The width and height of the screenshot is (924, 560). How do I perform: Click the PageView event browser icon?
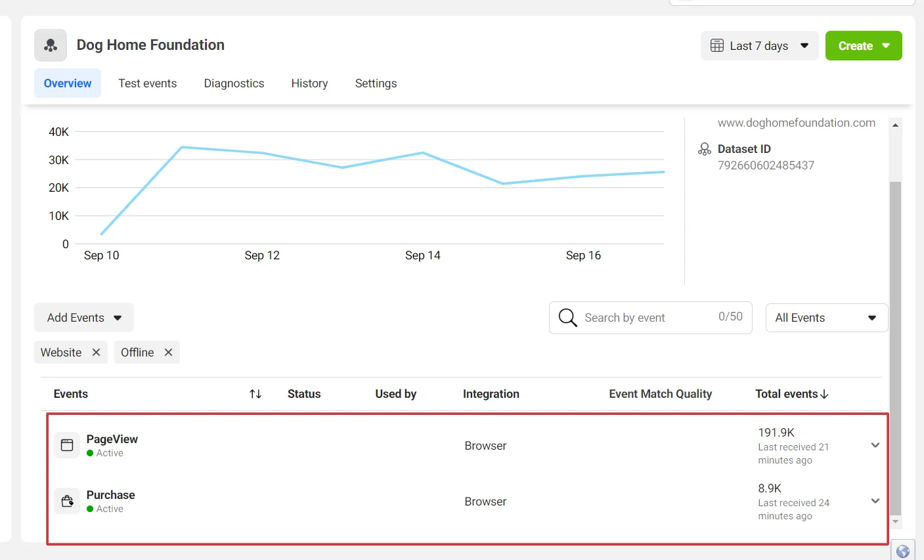[67, 445]
